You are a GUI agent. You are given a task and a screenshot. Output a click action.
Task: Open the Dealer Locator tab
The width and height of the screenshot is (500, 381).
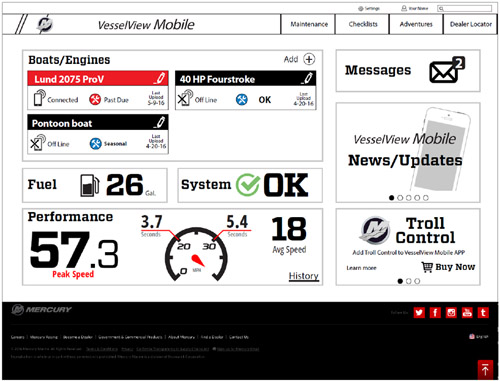tap(470, 24)
